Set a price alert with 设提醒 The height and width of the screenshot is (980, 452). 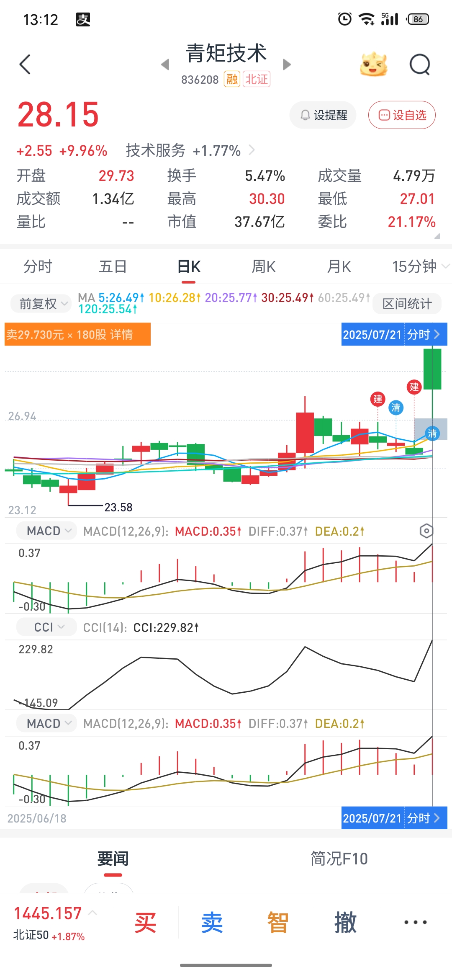click(x=323, y=115)
